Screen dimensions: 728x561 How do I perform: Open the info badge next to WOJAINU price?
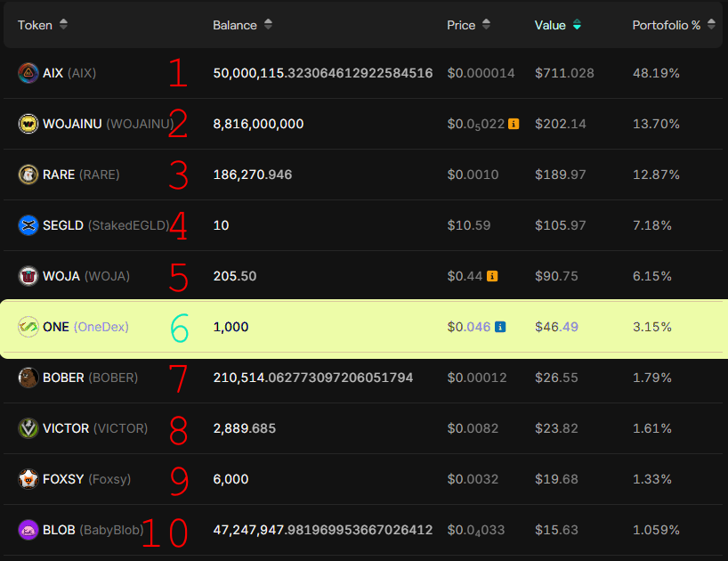click(x=512, y=124)
